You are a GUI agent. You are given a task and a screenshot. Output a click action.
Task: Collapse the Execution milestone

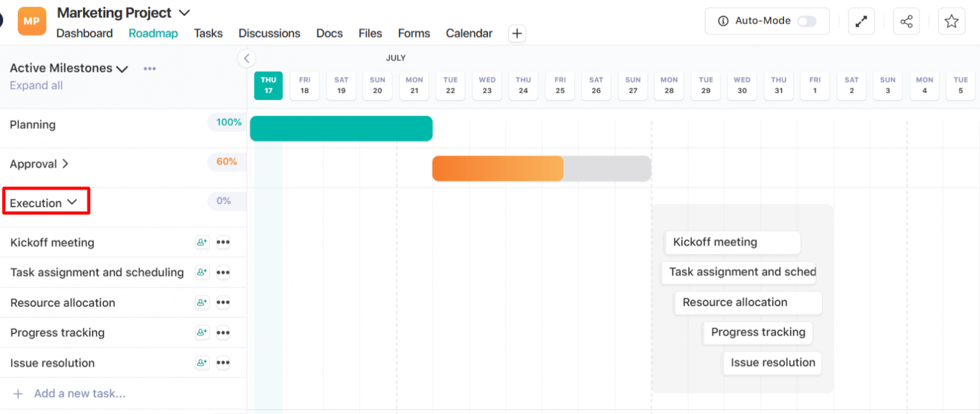(x=71, y=202)
